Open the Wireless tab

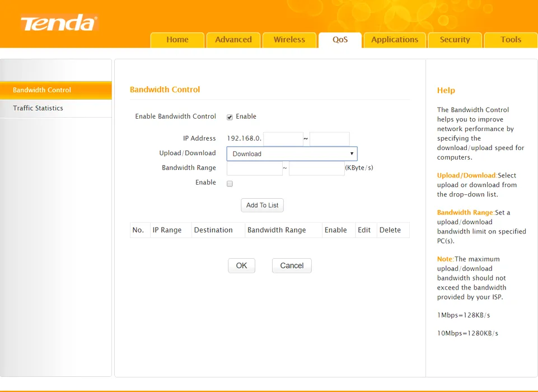pos(289,40)
